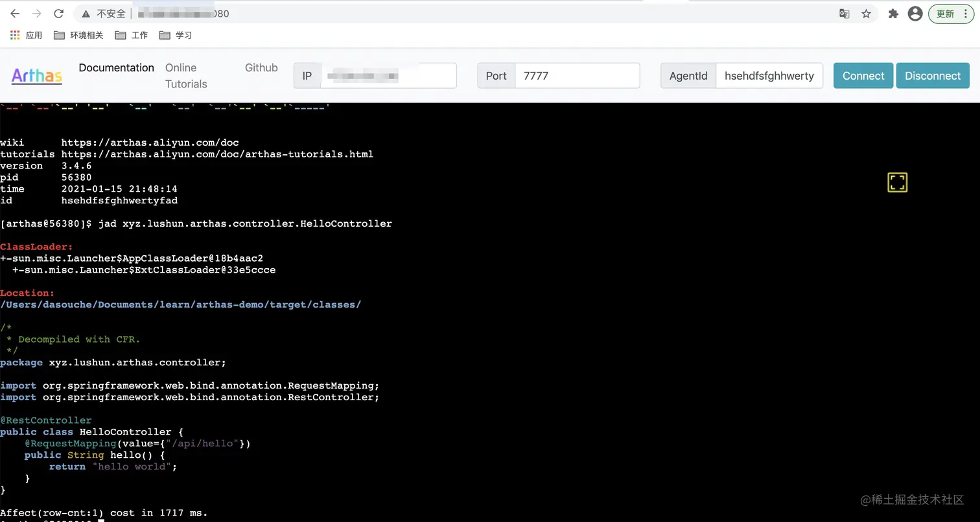Open the Documentation link
This screenshot has width=980, height=522.
coord(117,67)
